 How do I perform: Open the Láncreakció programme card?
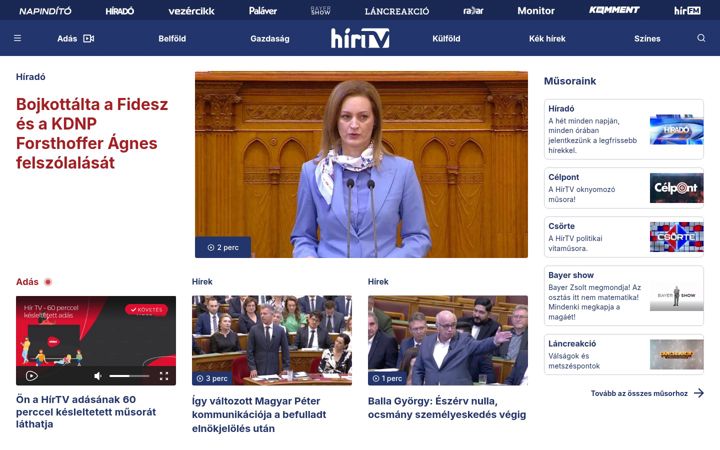point(624,354)
